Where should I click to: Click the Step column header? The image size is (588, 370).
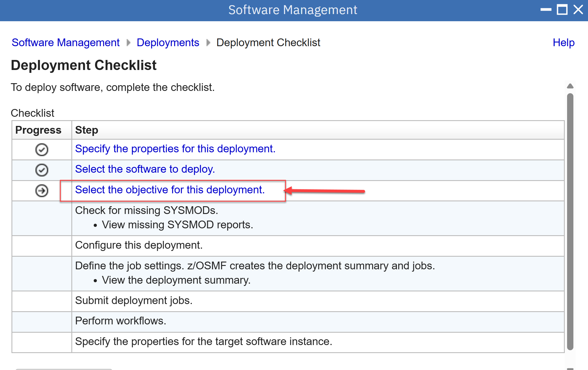point(87,130)
